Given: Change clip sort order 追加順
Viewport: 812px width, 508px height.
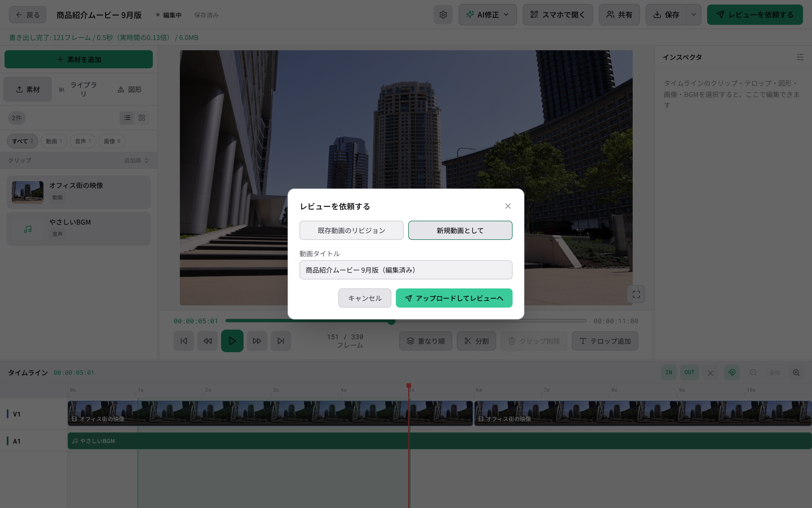Looking at the screenshot, I should pos(136,161).
